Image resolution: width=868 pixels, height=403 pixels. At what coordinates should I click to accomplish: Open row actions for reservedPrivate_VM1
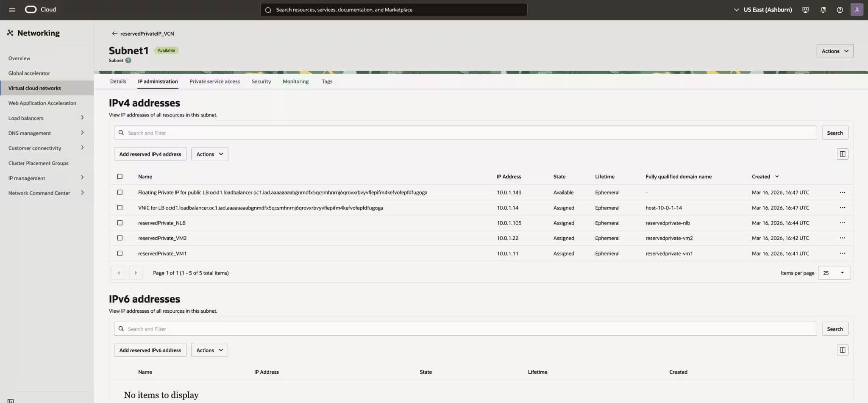pos(842,253)
